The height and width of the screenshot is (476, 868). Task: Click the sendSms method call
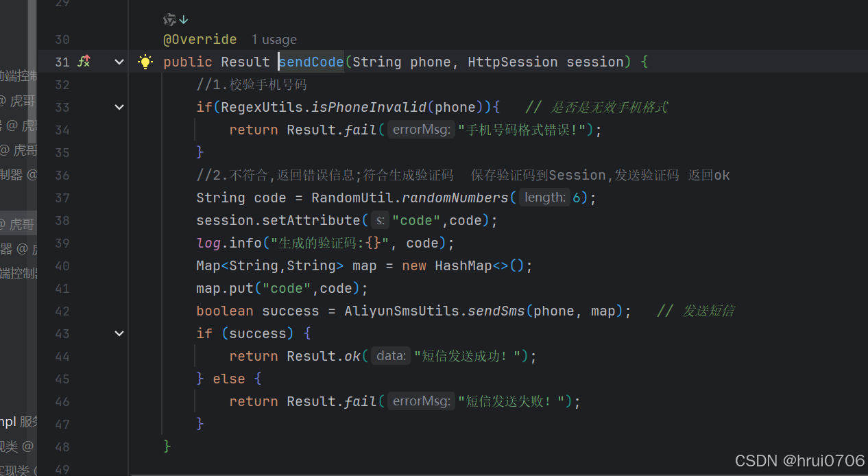pyautogui.click(x=496, y=311)
